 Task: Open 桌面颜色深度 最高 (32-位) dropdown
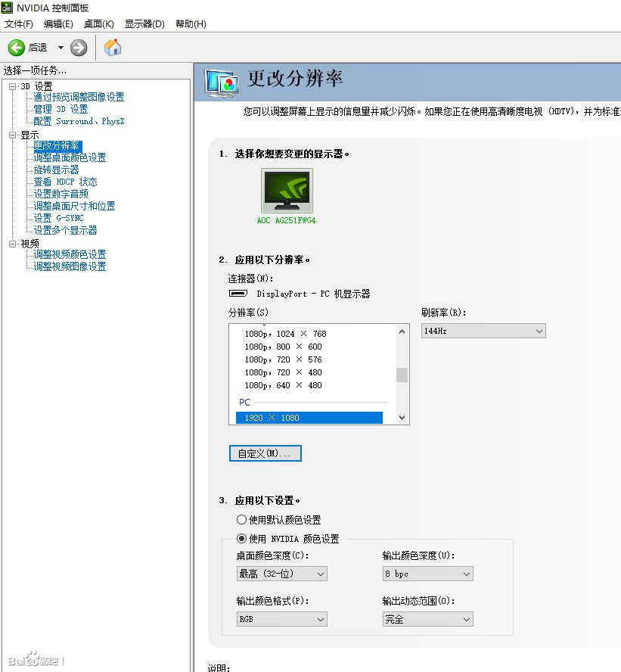pos(282,574)
